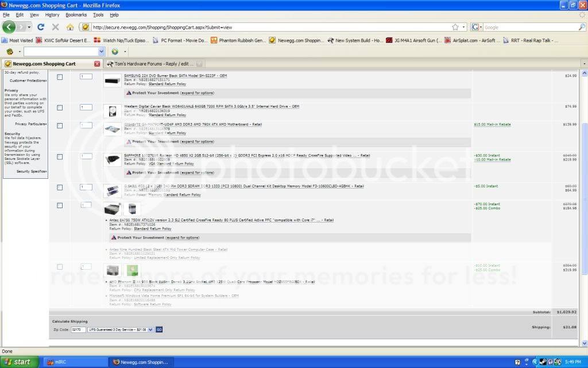Click the Western Digital hard drive thumbnail
The width and height of the screenshot is (588, 368).
[x=112, y=112]
